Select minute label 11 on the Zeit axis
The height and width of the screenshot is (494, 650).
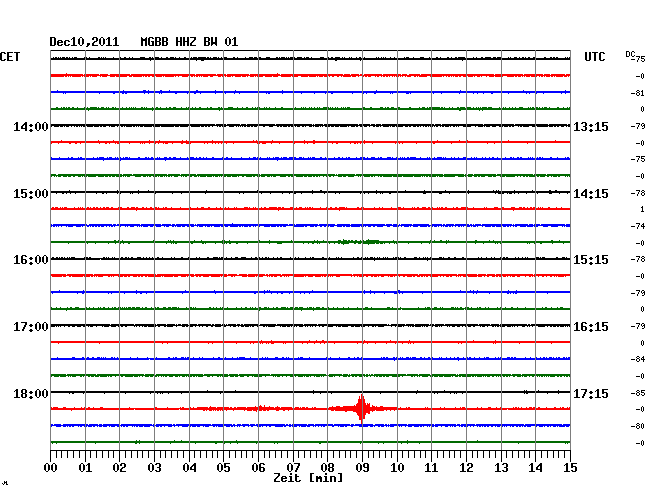tap(431, 468)
